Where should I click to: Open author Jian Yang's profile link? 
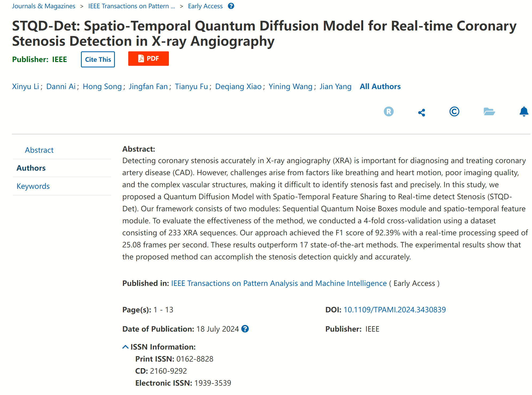(335, 86)
